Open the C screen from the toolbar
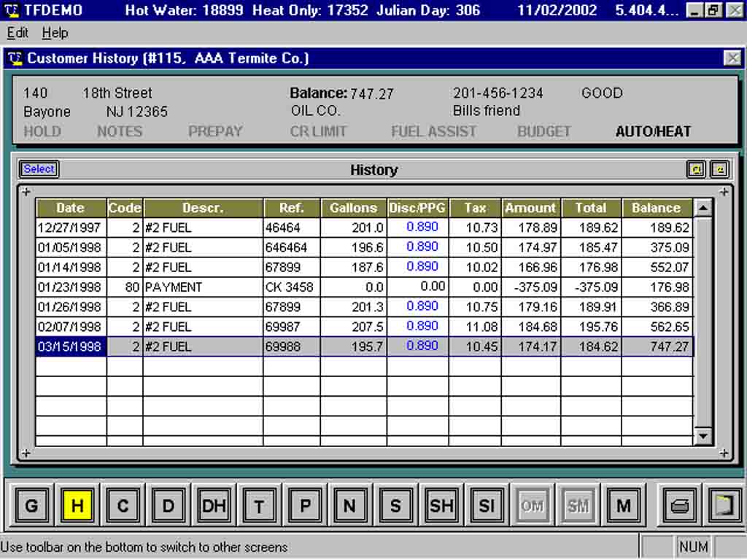 coord(123,504)
